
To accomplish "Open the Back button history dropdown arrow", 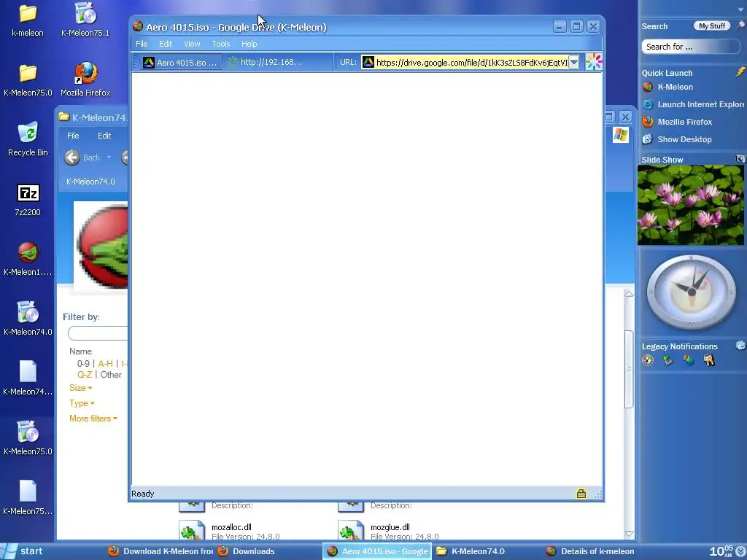I will point(109,157).
